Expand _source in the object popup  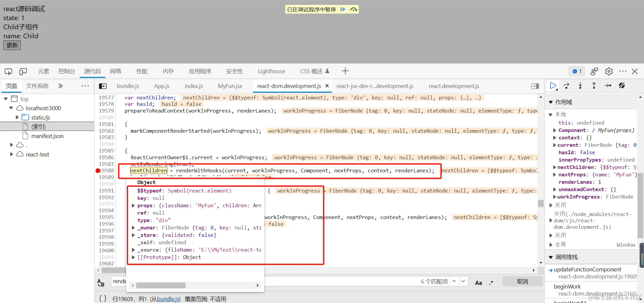click(x=133, y=250)
